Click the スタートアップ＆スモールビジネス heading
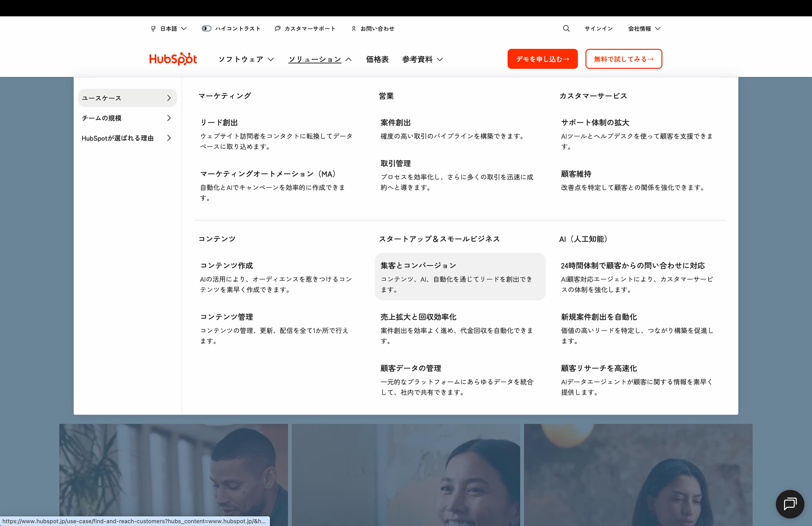Viewport: 812px width, 526px height. tap(440, 239)
